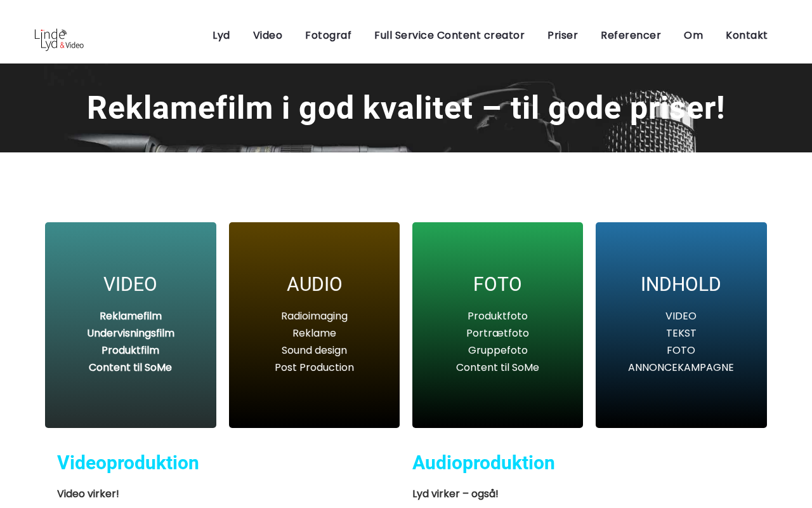Click Content til SoMe in FOTO card

pyautogui.click(x=498, y=368)
